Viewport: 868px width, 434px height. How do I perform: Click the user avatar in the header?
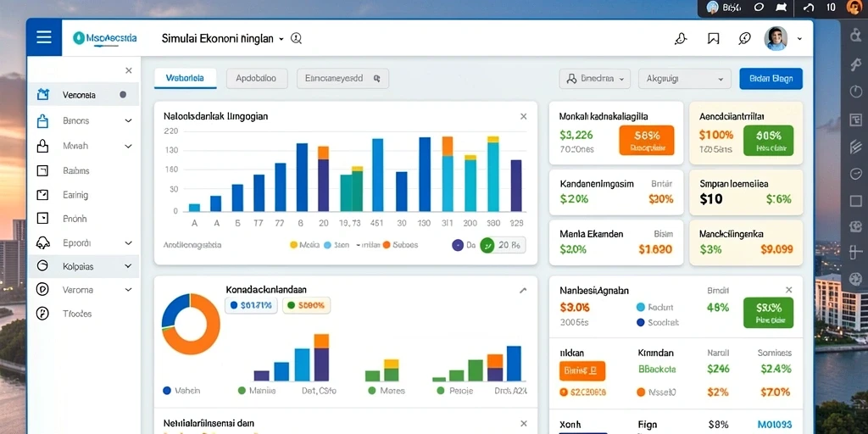click(776, 38)
